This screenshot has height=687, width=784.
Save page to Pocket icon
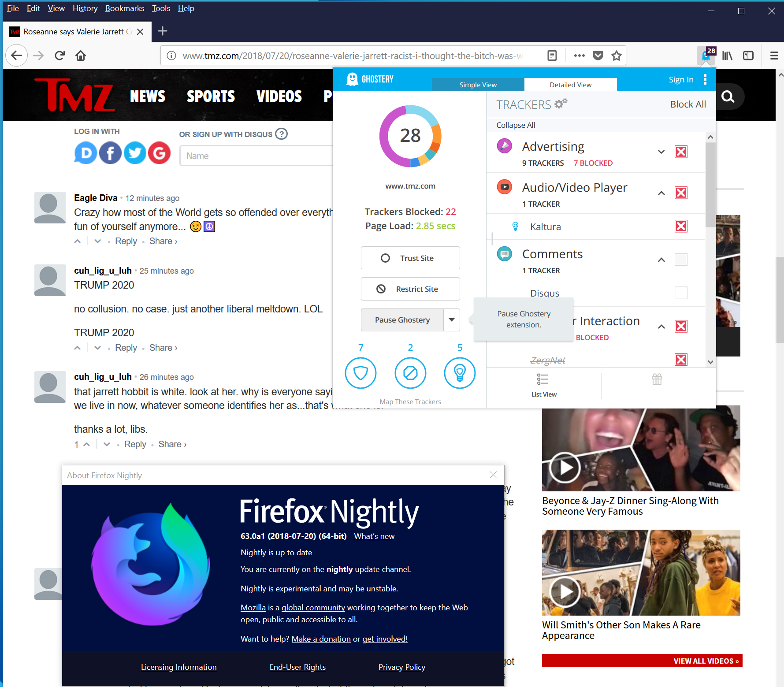point(598,56)
